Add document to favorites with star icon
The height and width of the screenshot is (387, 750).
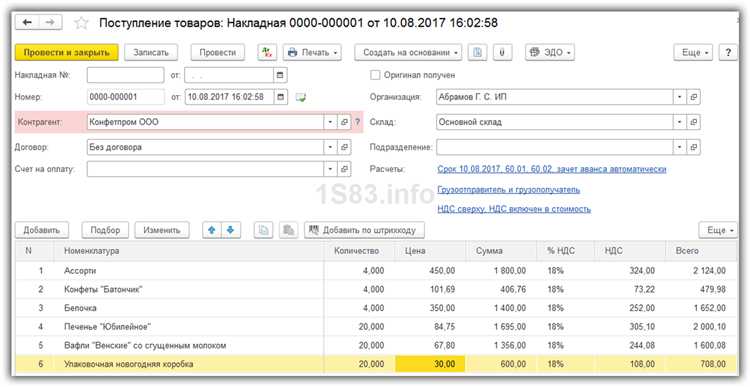pos(81,23)
